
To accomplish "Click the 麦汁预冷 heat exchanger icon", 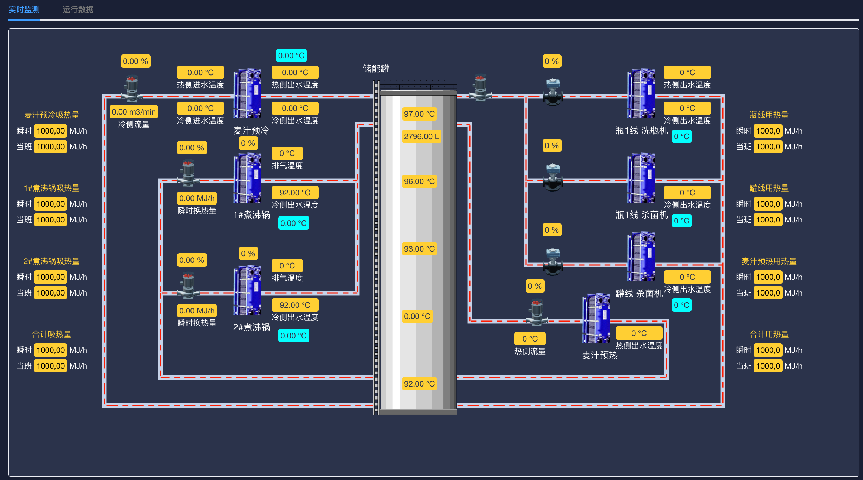I will pos(247,95).
